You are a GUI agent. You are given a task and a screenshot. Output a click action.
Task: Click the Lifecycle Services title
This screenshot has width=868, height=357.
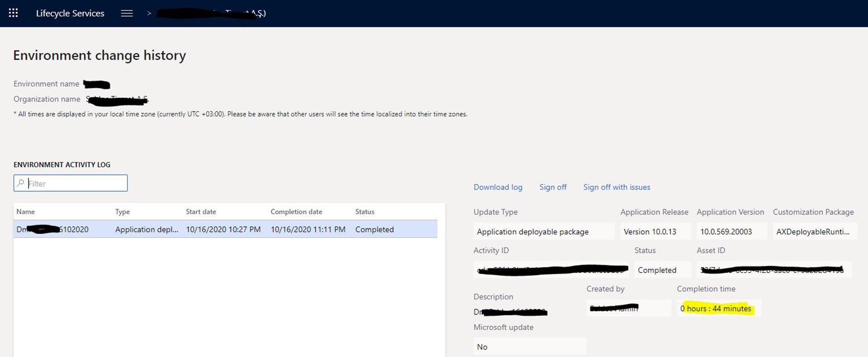tap(70, 13)
